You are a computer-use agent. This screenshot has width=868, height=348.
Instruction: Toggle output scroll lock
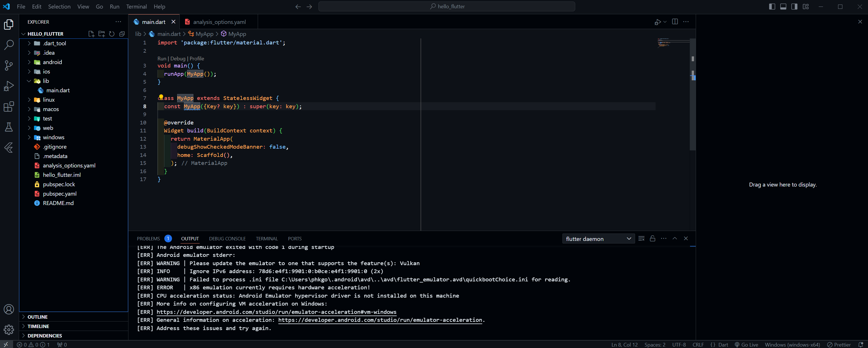653,239
